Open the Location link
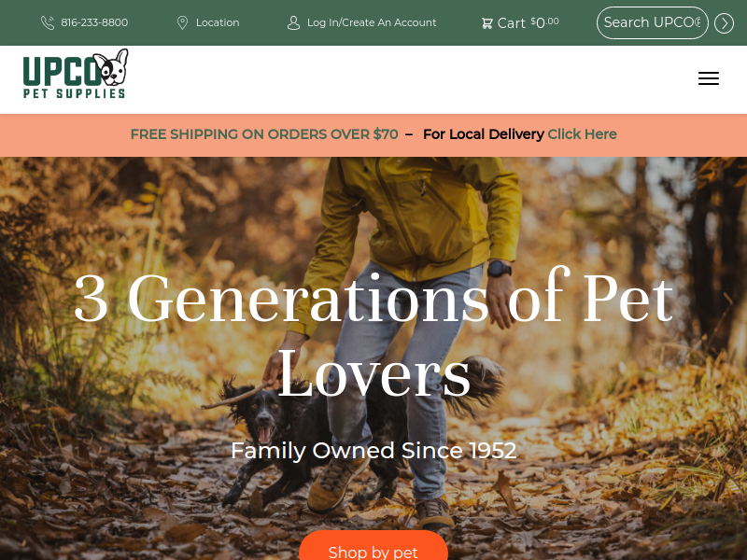Image resolution: width=747 pixels, height=560 pixels. point(218,22)
